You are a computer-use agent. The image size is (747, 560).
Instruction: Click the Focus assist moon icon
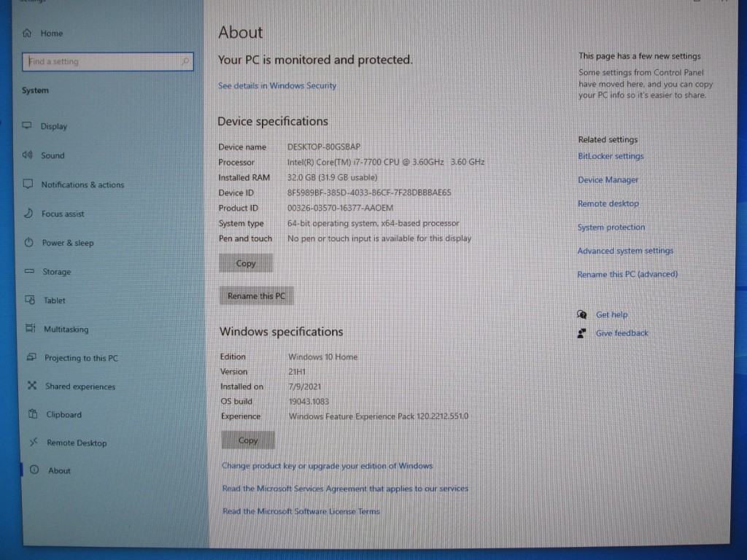(28, 213)
